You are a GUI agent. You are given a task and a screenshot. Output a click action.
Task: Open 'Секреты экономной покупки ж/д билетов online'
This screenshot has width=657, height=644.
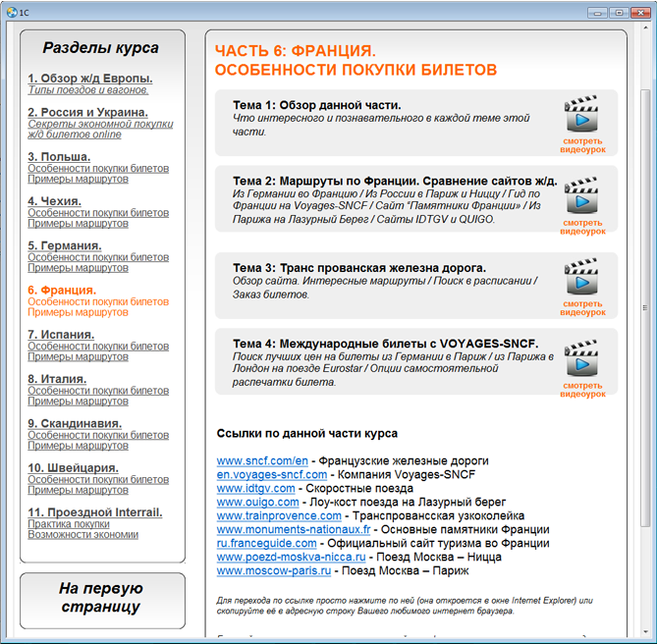(x=100, y=129)
